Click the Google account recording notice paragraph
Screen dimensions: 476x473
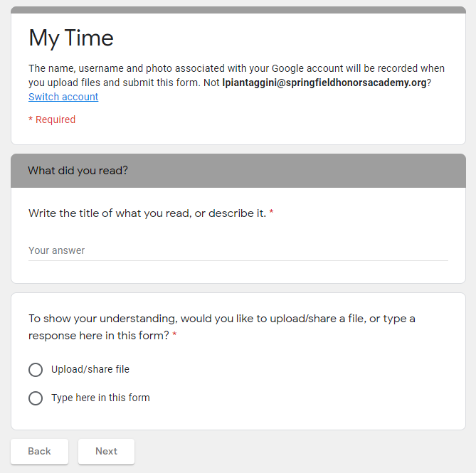(236, 69)
